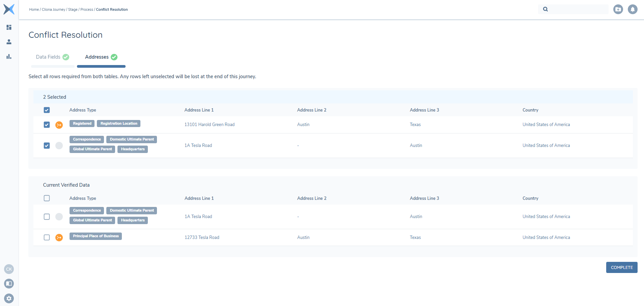Open the analytics bar-chart sidebar icon

(9, 57)
